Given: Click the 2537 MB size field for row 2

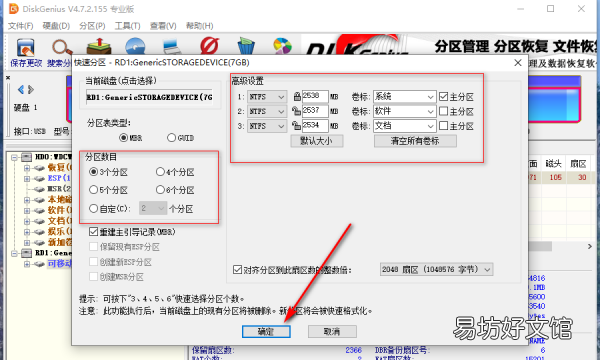Looking at the screenshot, I should 315,111.
